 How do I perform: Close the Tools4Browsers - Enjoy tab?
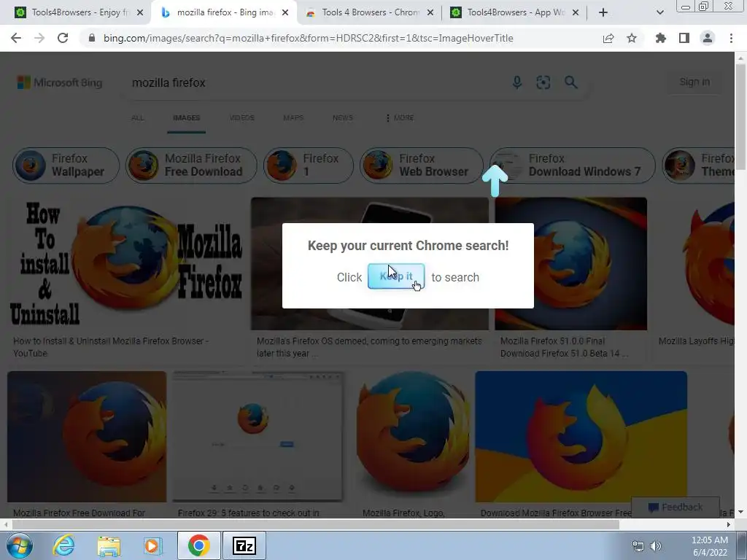point(140,12)
